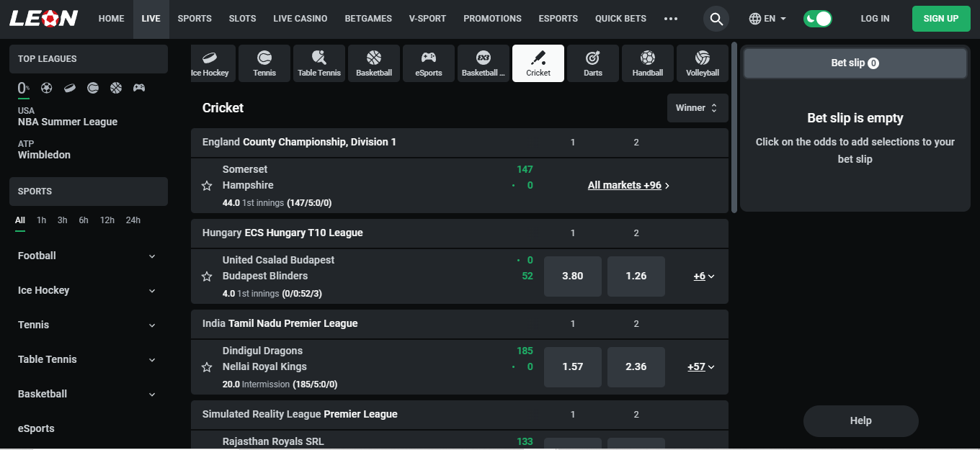The height and width of the screenshot is (450, 980).
Task: Open the search magnifier icon
Action: [x=716, y=19]
